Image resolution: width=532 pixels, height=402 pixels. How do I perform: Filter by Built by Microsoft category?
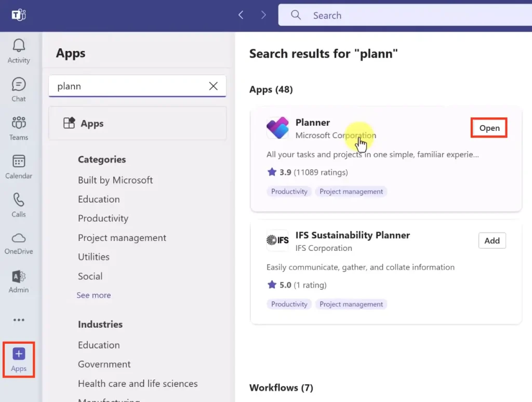(115, 180)
